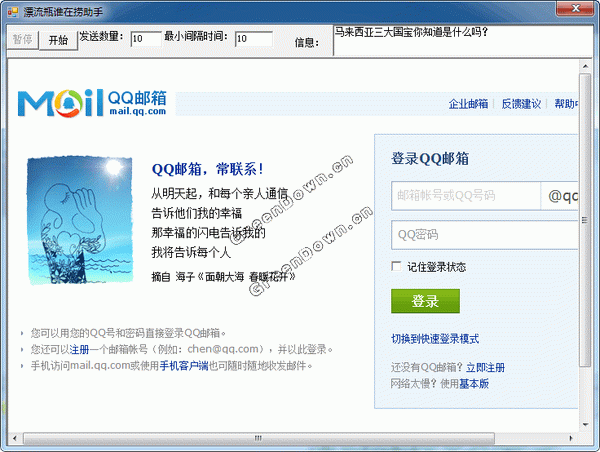
Task: Click the 暂停 pause button
Action: coord(23,39)
